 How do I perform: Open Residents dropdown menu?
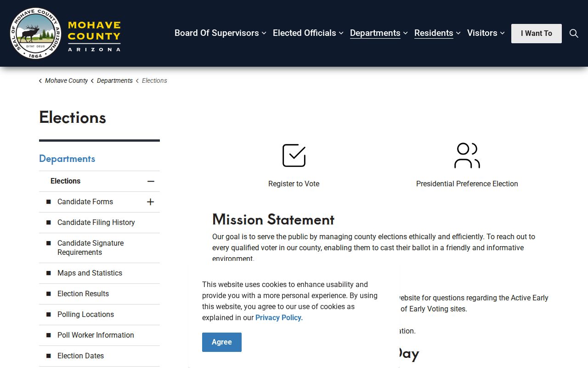coord(437,33)
